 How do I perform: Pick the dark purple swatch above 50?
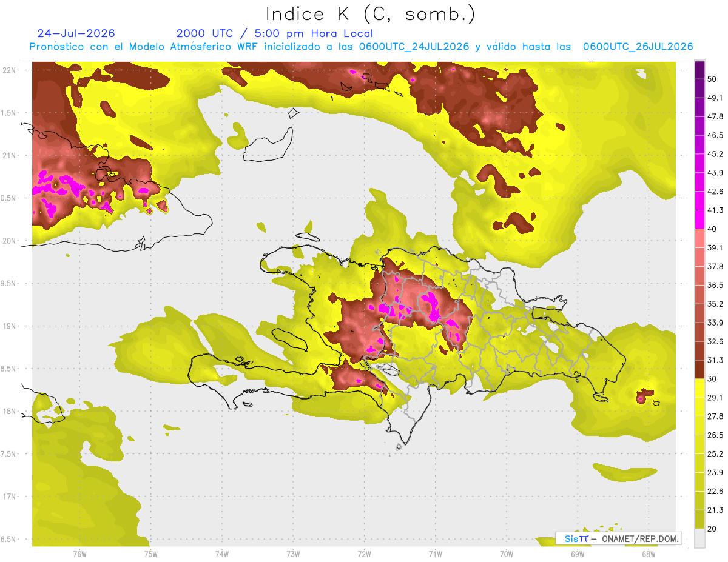point(699,70)
